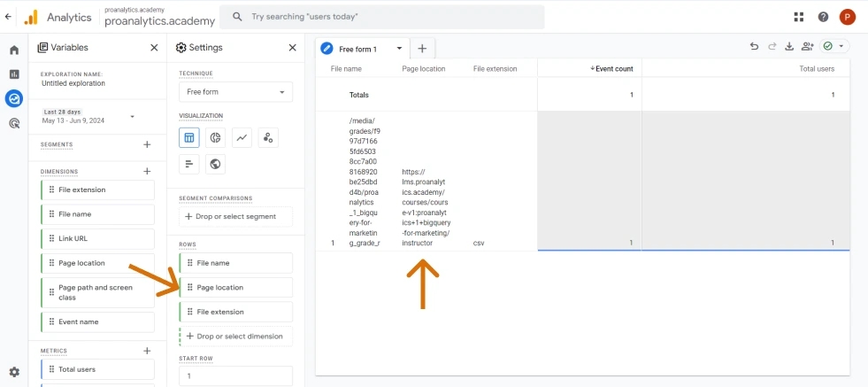The height and width of the screenshot is (387, 868).
Task: Click the search bar
Action: pyautogui.click(x=382, y=17)
